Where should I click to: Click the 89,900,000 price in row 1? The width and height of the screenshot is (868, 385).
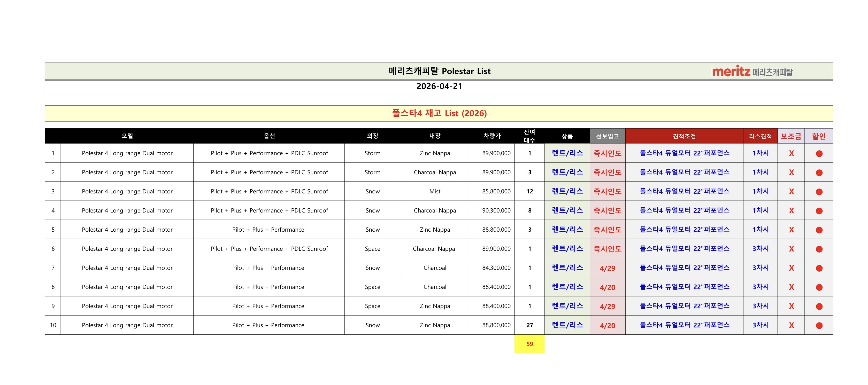click(496, 153)
